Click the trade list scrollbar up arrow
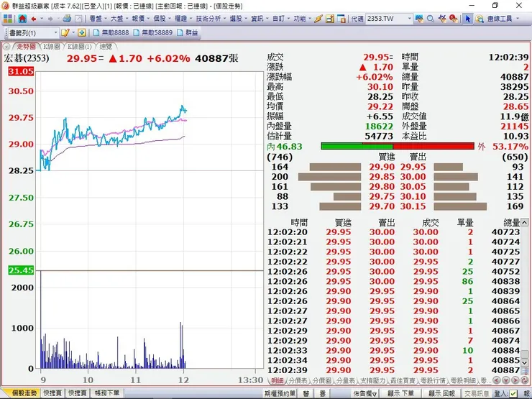 point(525,223)
